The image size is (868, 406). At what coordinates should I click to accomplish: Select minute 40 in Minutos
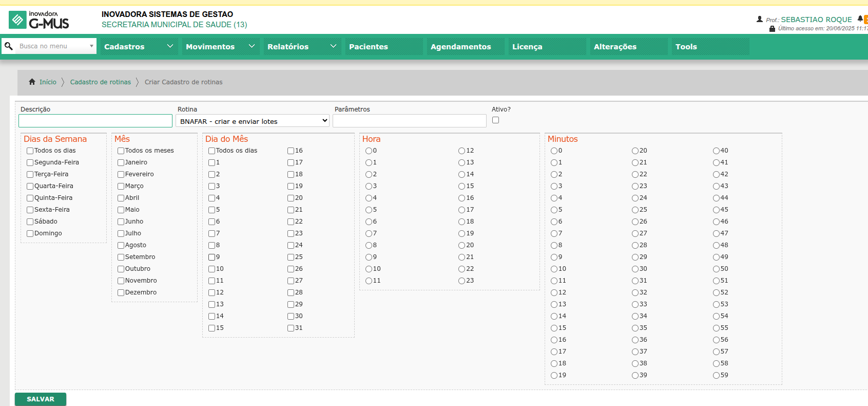[716, 151]
